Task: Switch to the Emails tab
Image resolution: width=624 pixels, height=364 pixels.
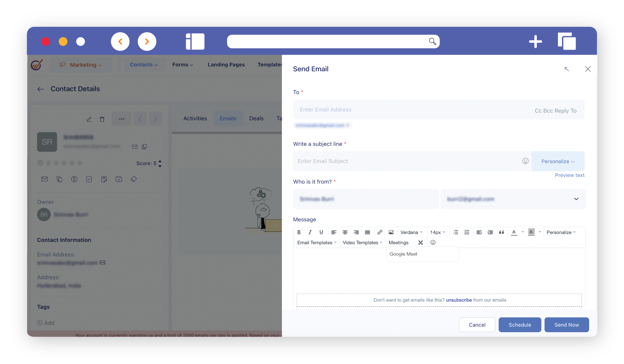Action: click(x=228, y=119)
